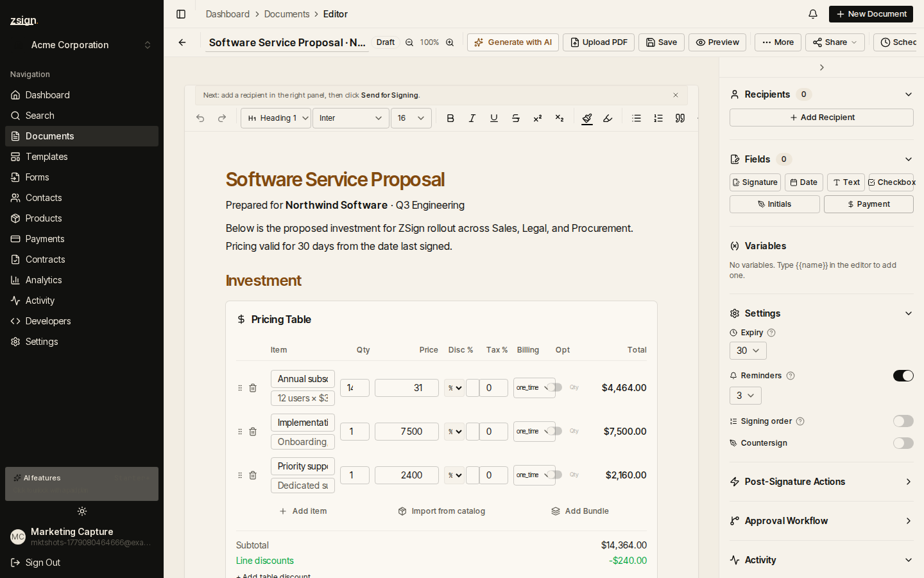Toggle Reminders switch off
This screenshot has height=578, width=924.
coord(903,376)
